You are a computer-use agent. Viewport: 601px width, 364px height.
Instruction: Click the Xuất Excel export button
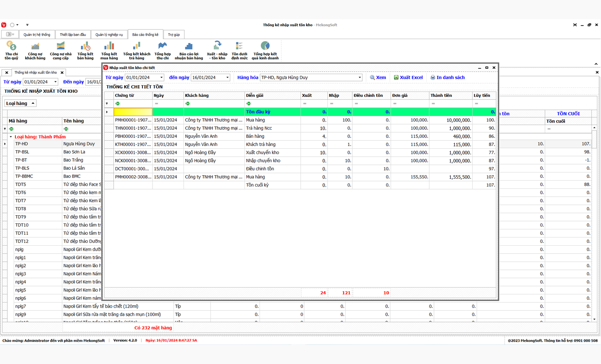408,77
